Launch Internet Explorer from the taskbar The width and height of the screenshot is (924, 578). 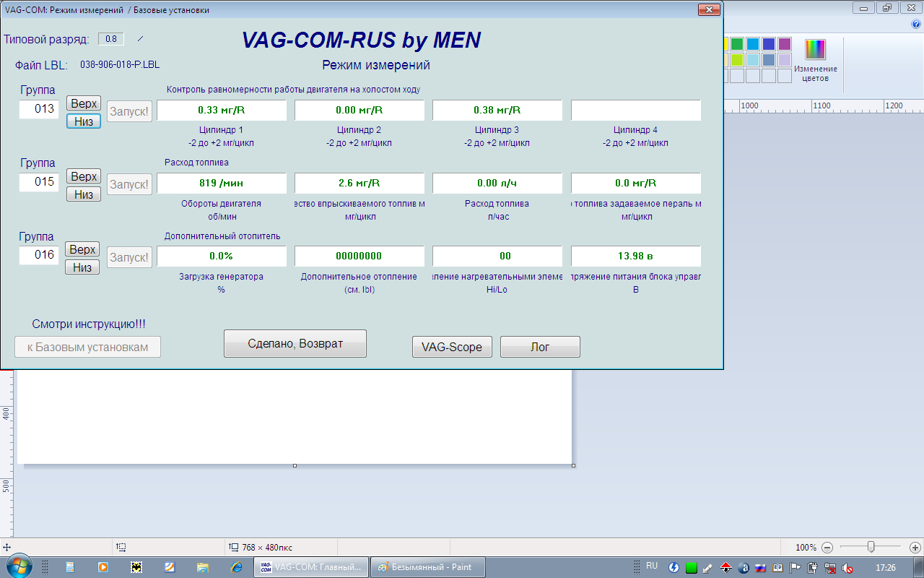236,567
